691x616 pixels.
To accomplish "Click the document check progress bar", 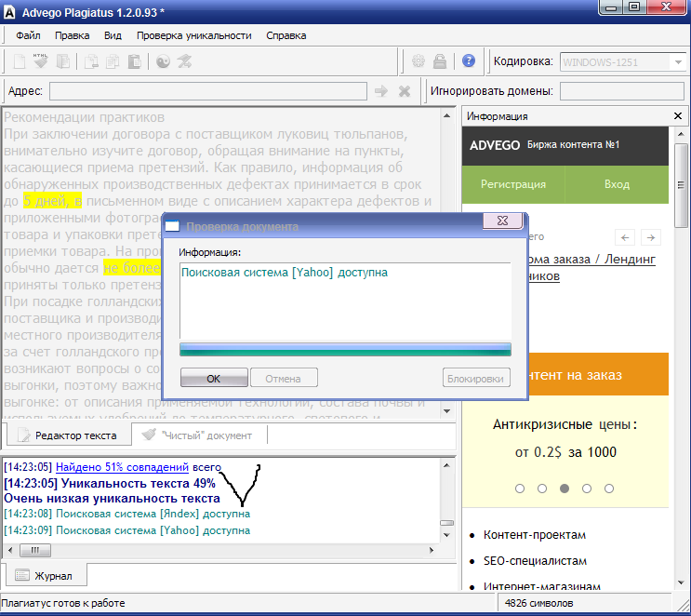I will (345, 350).
